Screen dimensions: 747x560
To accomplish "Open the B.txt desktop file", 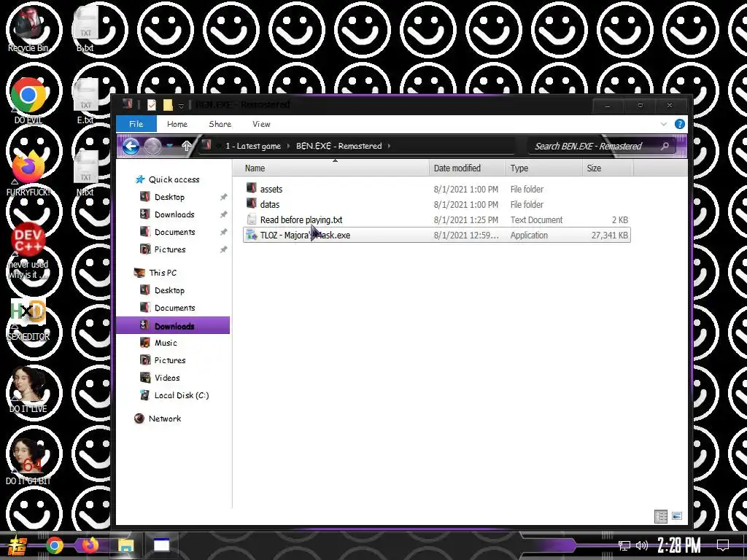I will point(86,28).
